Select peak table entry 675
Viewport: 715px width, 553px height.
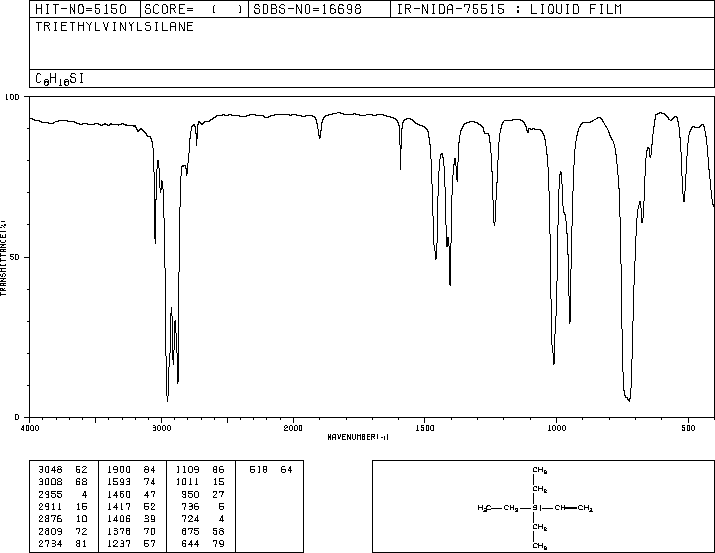pos(190,532)
